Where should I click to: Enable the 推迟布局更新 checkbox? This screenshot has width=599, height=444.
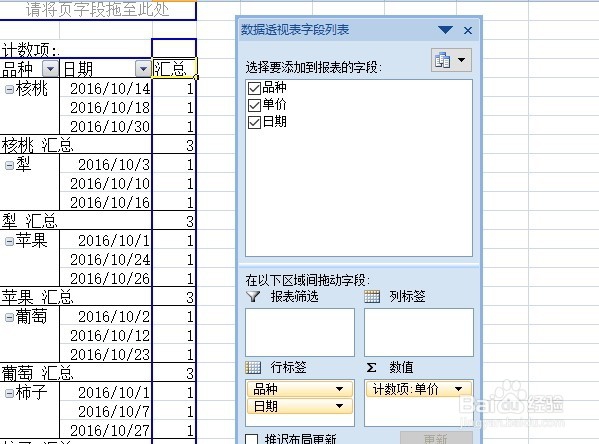tap(251, 439)
